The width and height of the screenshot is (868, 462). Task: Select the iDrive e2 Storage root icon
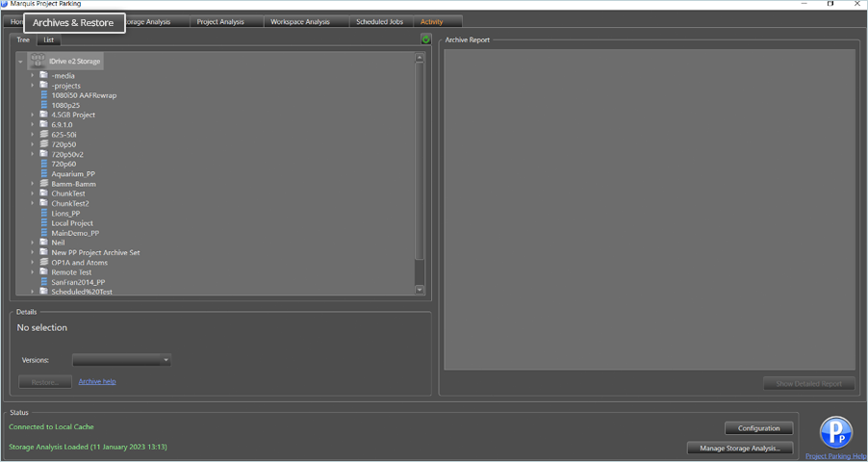[x=38, y=61]
